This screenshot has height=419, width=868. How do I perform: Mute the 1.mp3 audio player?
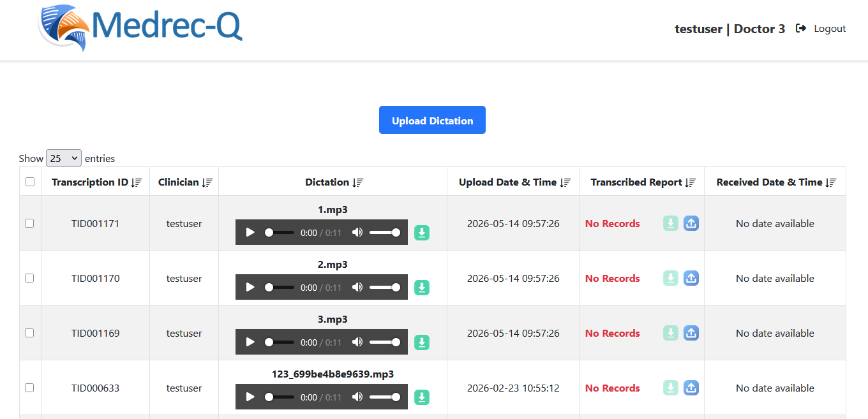click(357, 233)
